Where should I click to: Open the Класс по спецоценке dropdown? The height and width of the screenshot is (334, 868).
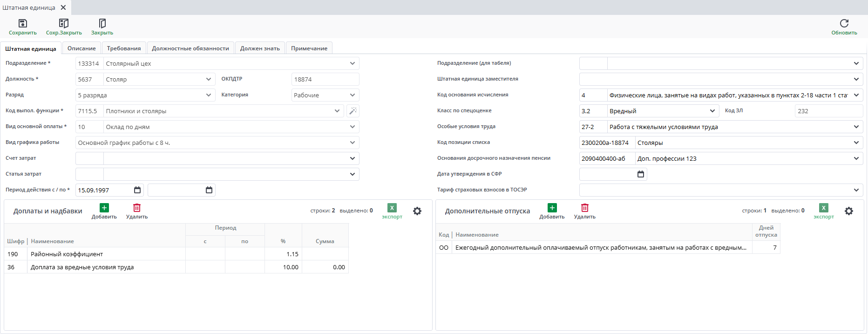point(712,111)
